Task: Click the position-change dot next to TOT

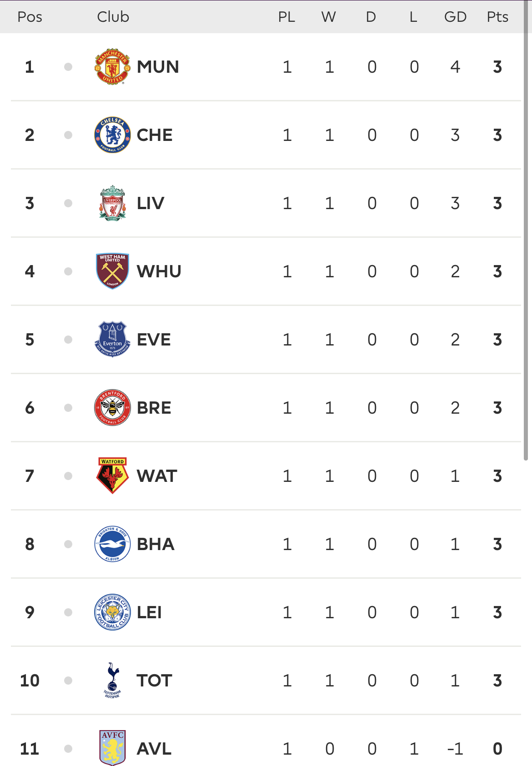Action: coord(68,681)
